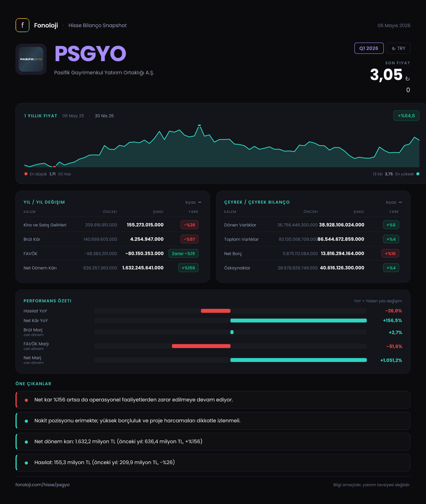426x504 pixels.
Task: Click the red bullet of first highlight
Action: point(26,400)
